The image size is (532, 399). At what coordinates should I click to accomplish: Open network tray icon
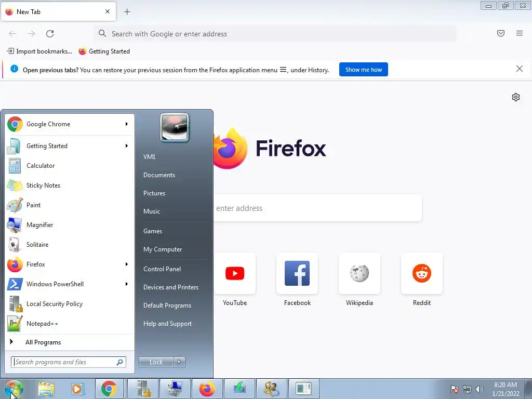tap(467, 389)
